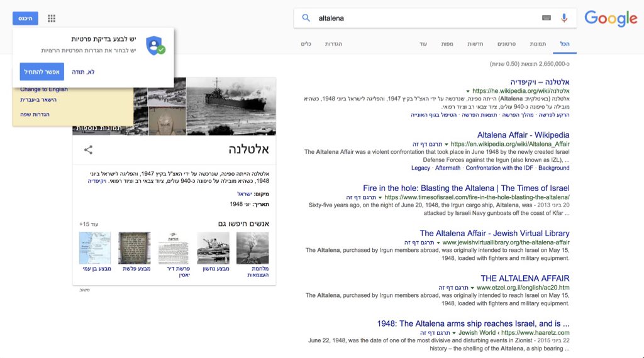644x358 pixels.
Task: Translate the Times of Israel page
Action: pos(361,198)
